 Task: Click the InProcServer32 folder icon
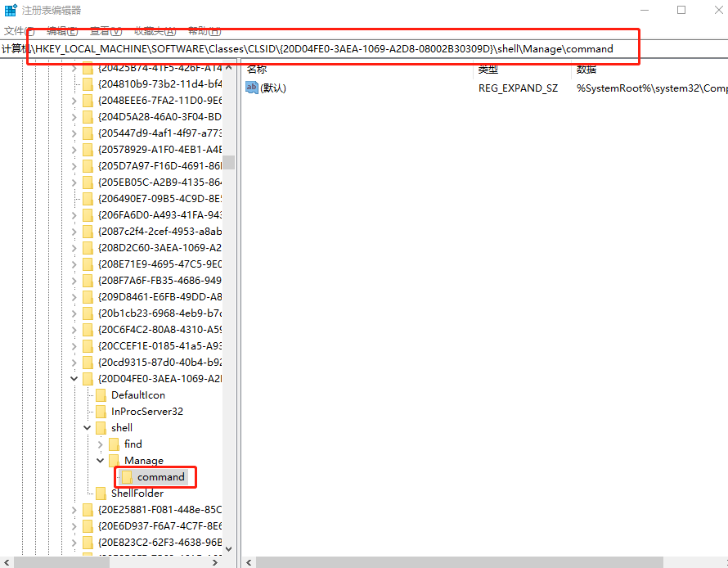[101, 412]
